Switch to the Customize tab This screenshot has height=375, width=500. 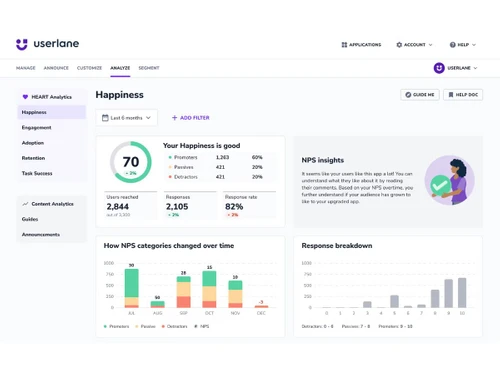pyautogui.click(x=89, y=68)
